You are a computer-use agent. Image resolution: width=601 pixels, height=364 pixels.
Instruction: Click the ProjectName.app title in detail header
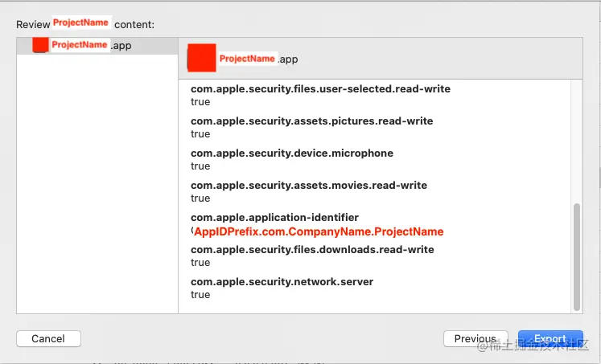(259, 59)
